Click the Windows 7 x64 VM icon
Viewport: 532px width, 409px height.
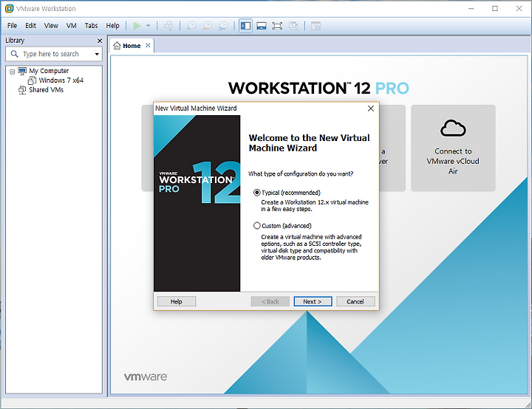[x=33, y=80]
